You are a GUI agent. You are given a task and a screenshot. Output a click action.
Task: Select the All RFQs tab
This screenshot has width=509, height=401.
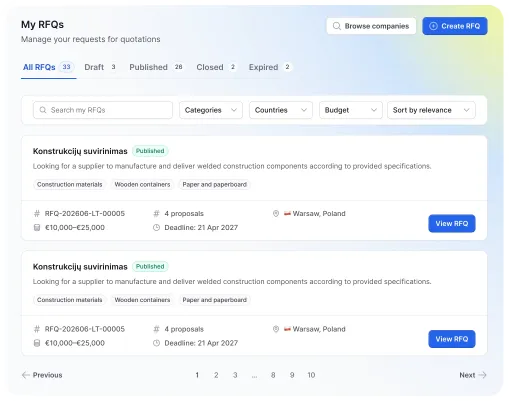[48, 67]
